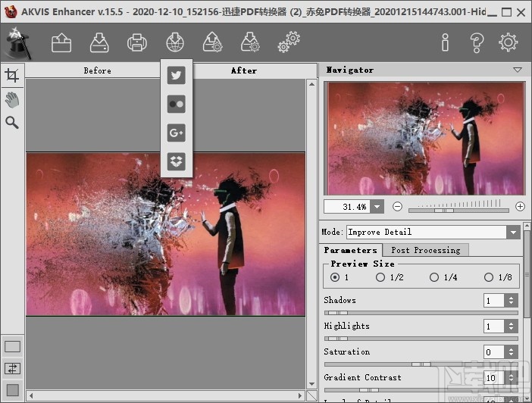Adjust the Saturation value stepper
This screenshot has height=403, width=532.
coord(511,351)
